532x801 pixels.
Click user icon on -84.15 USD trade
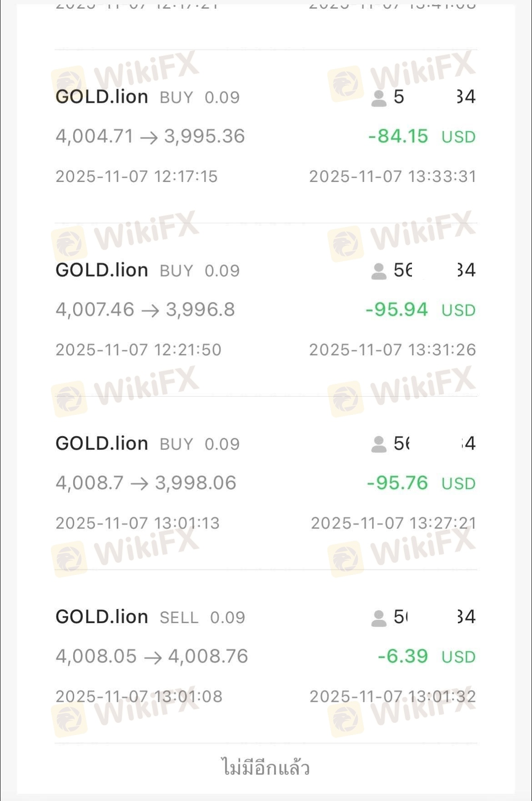tap(378, 98)
